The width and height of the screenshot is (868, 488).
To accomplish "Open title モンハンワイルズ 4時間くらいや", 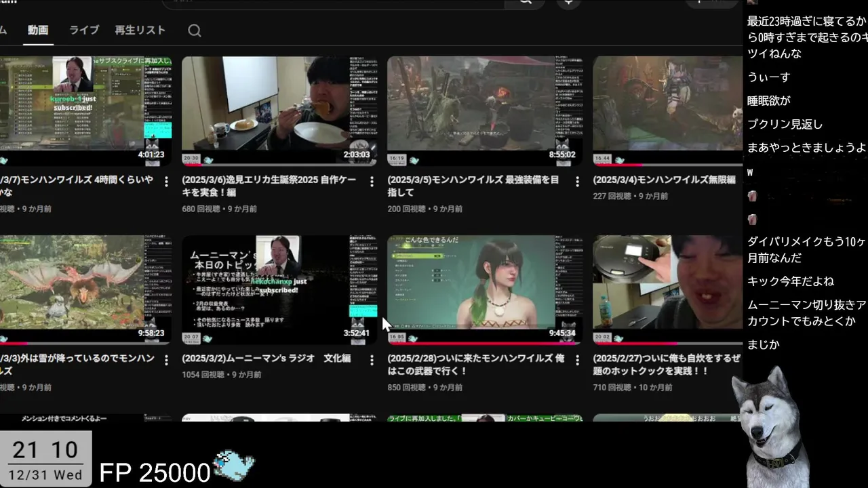I will coord(77,186).
